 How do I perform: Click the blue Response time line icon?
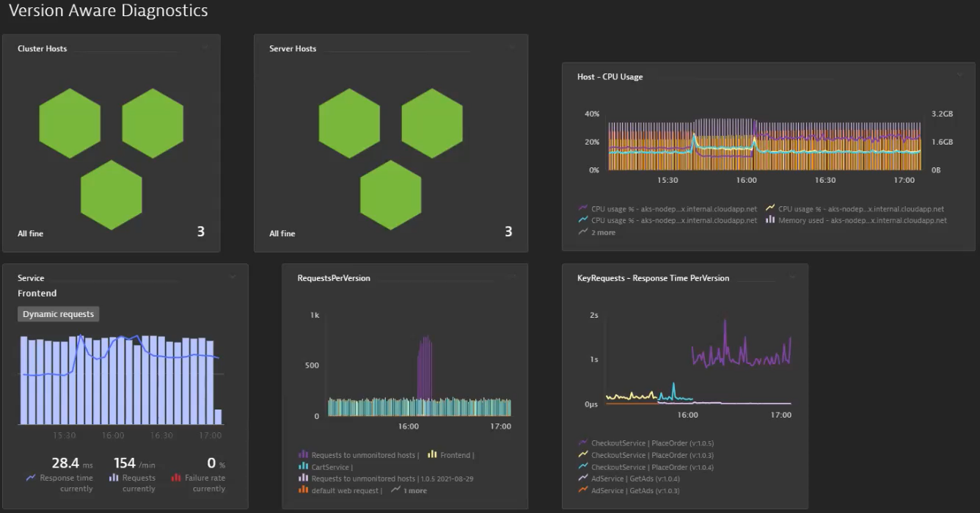(x=29, y=477)
